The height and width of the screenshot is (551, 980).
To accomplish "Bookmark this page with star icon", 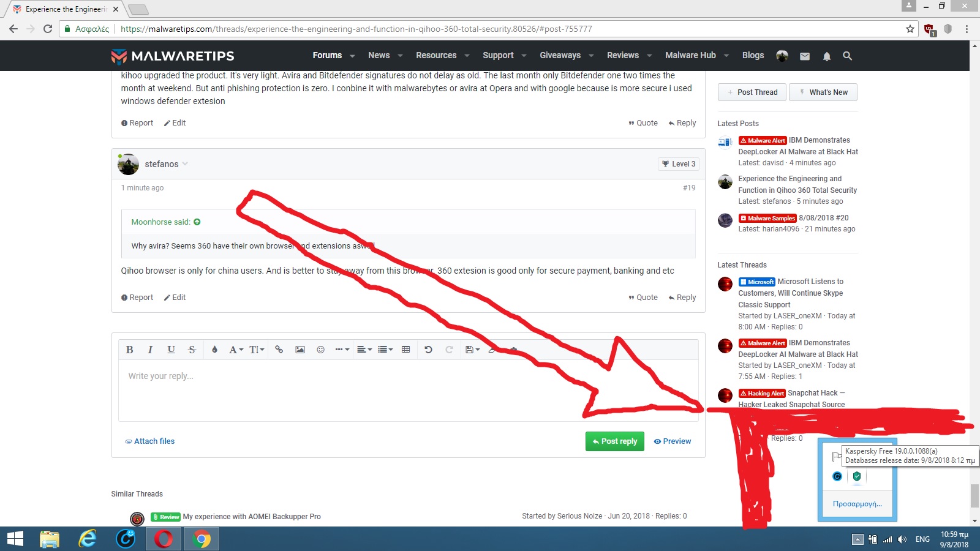I will [910, 29].
